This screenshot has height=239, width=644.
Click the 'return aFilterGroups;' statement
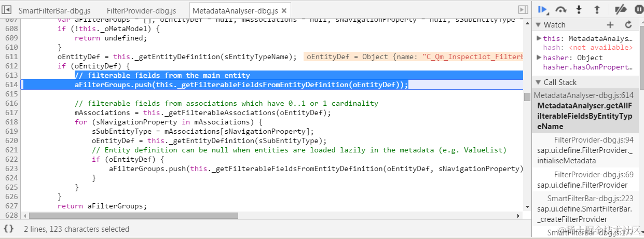(102, 206)
